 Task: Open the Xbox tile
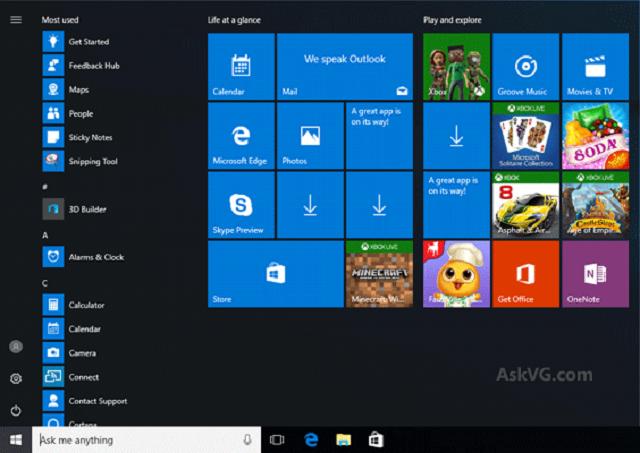click(456, 67)
